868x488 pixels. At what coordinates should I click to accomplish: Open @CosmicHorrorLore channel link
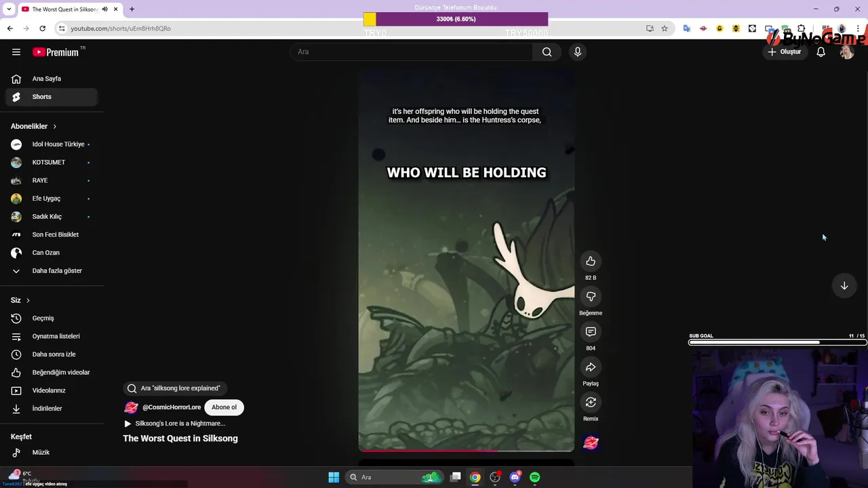pos(172,407)
